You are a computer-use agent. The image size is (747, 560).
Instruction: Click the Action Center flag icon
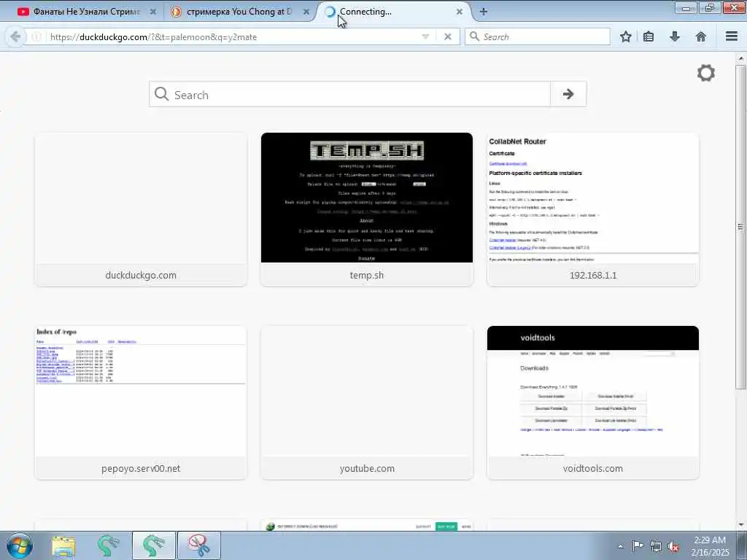tap(638, 546)
